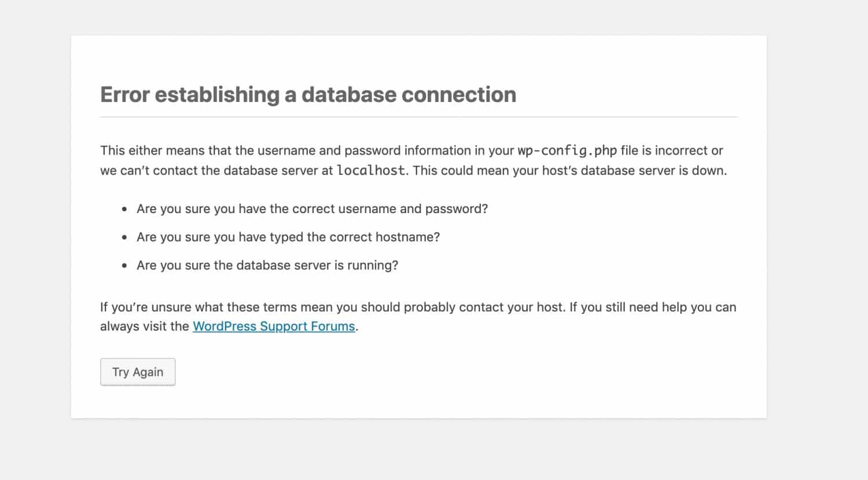Click the horizontal divider below the heading

coord(419,117)
